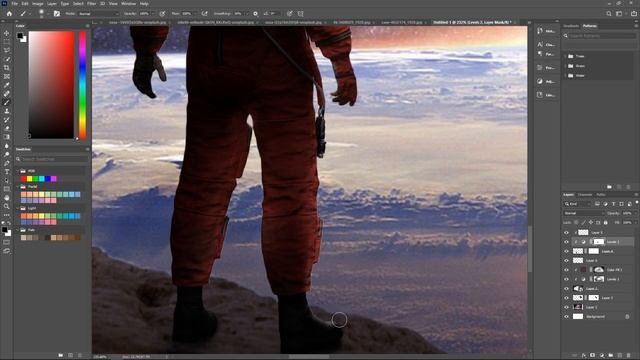Collapse the Light swatch group
Image resolution: width=640 pixels, height=360 pixels.
pos(18,208)
